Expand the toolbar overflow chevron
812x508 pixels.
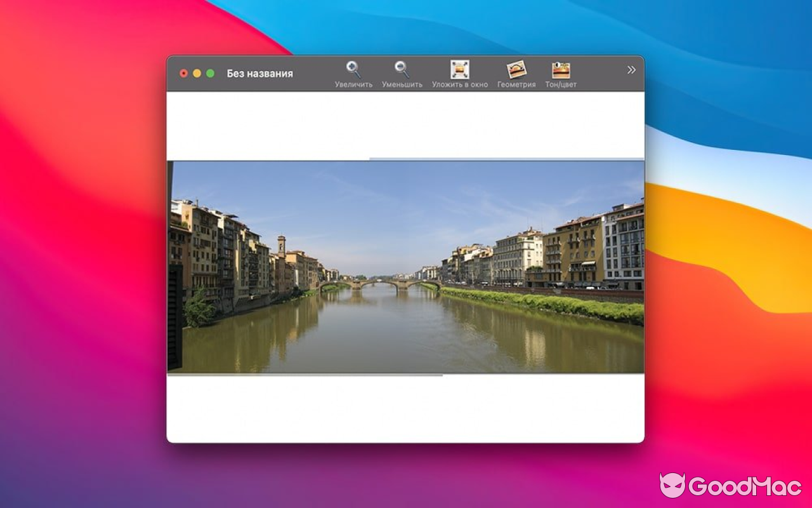click(x=630, y=69)
